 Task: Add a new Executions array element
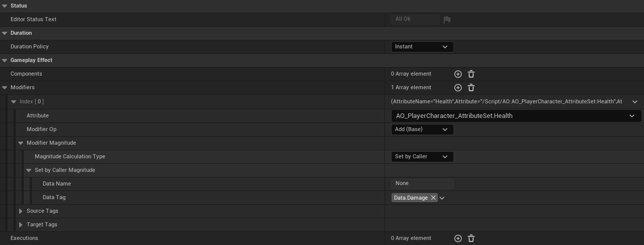pyautogui.click(x=458, y=238)
